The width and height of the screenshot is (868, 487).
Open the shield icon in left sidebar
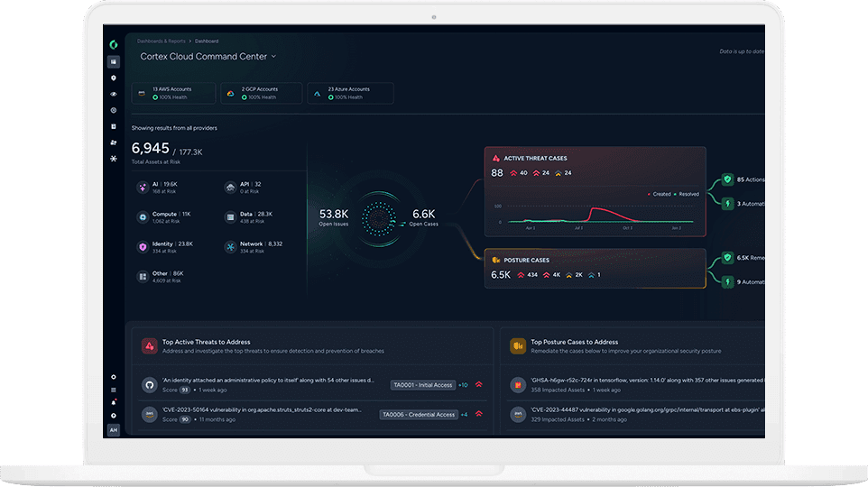114,78
